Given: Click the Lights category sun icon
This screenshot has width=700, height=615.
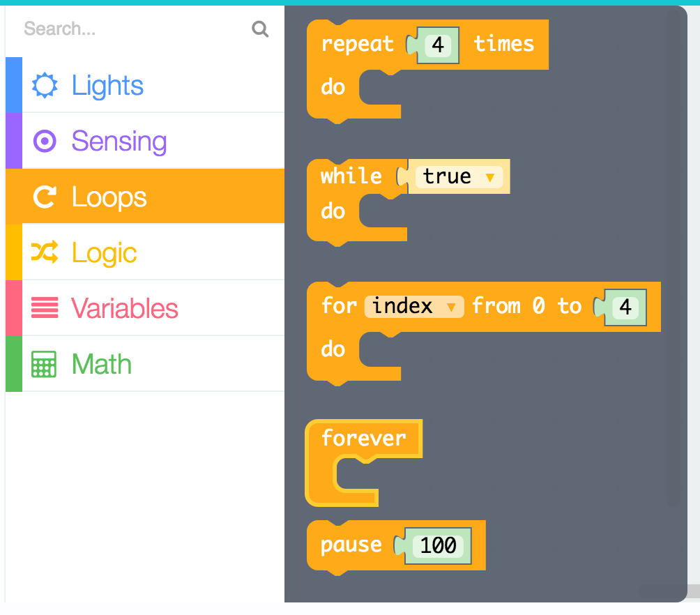Looking at the screenshot, I should pyautogui.click(x=45, y=86).
